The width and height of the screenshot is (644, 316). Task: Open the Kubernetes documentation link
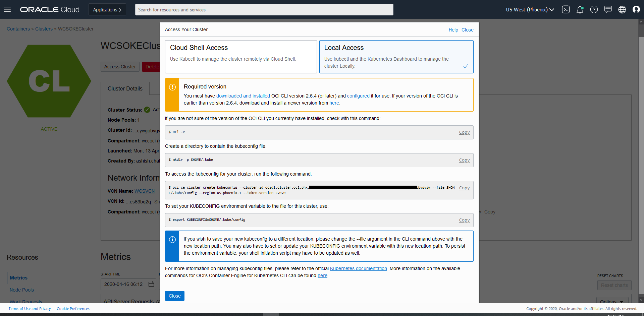[359, 268]
